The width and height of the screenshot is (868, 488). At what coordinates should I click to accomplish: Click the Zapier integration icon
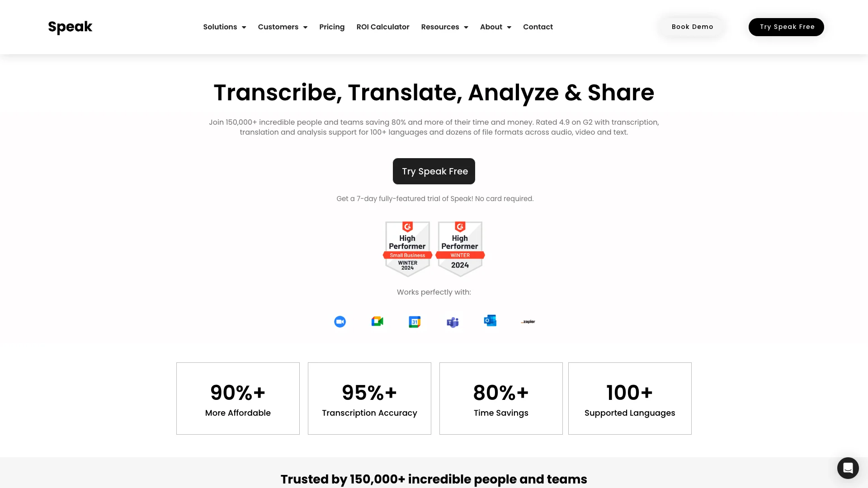coord(528,321)
